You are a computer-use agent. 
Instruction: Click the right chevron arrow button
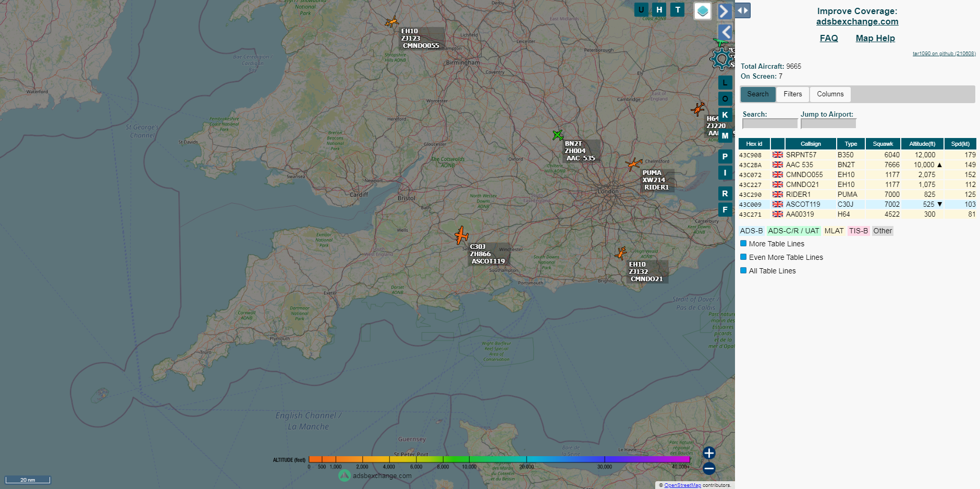tap(725, 11)
